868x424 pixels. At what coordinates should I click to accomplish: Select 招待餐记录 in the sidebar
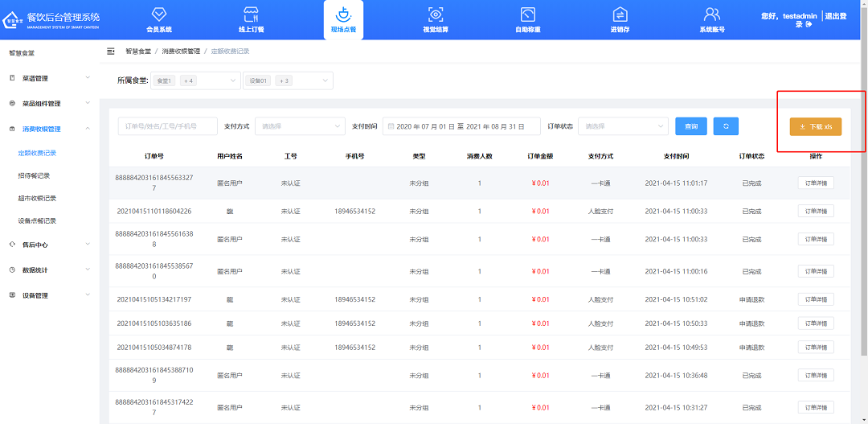pyautogui.click(x=34, y=175)
